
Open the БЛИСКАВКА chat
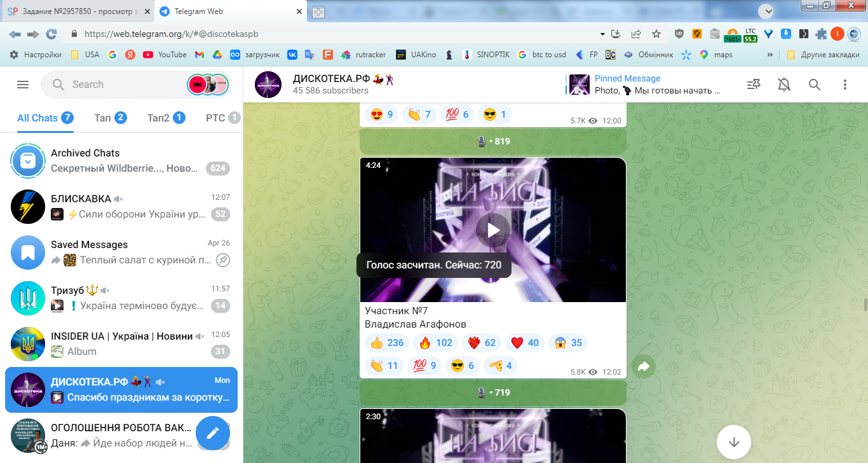pyautogui.click(x=121, y=207)
